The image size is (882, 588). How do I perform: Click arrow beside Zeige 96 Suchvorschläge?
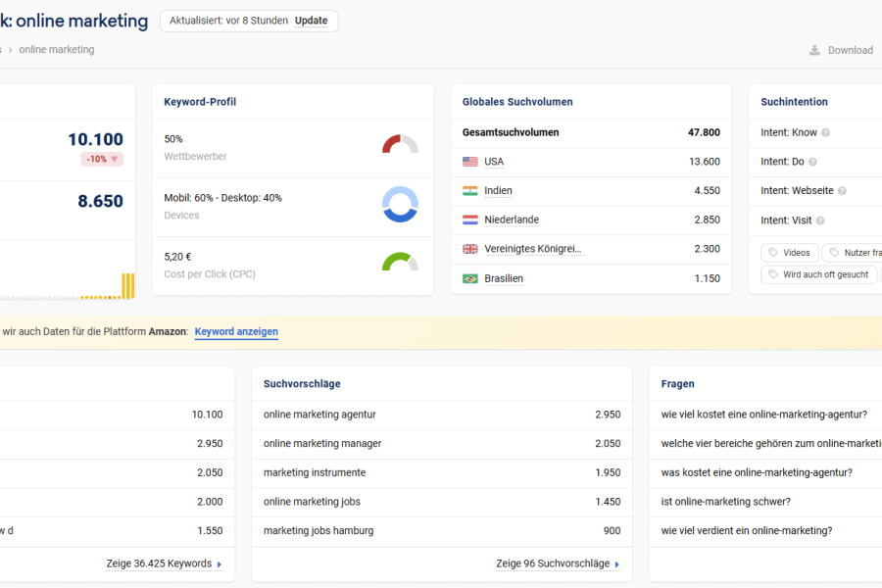pos(617,563)
